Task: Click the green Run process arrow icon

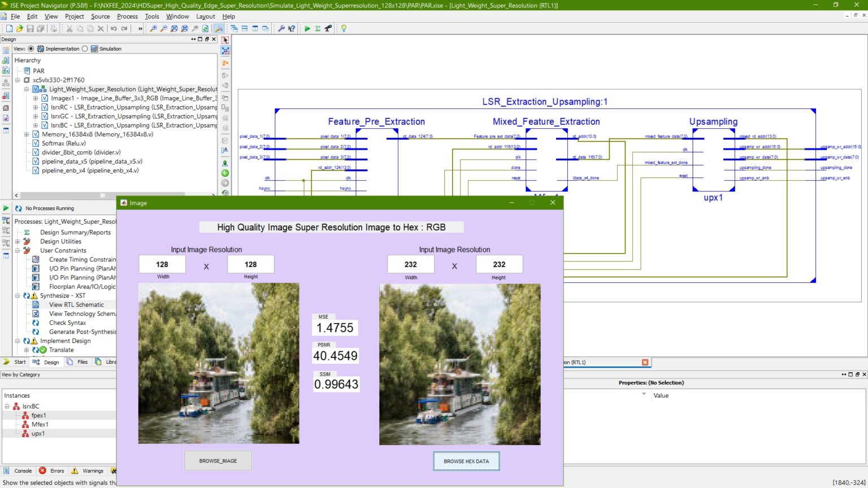Action: (307, 28)
